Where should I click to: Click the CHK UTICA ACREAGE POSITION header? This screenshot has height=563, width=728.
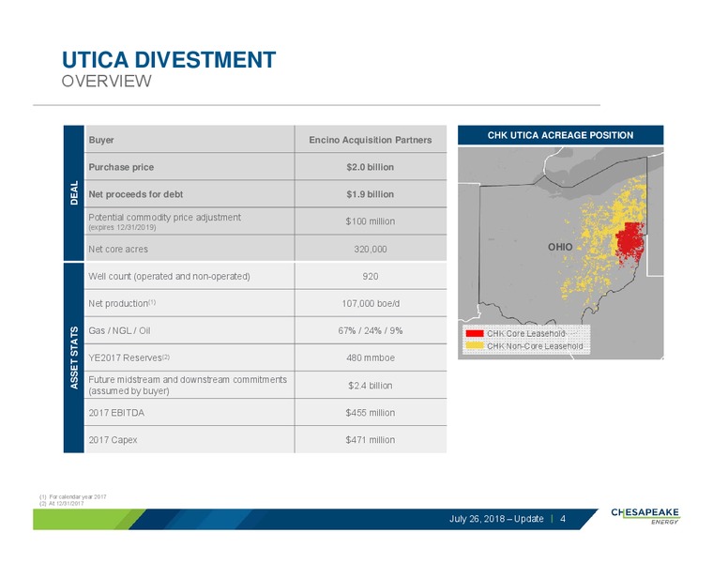[560, 135]
